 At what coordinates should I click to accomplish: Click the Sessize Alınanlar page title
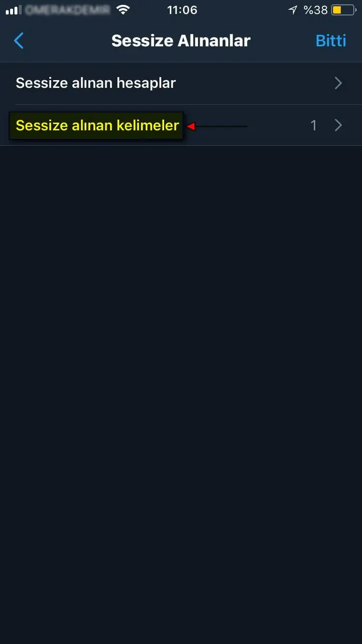pos(181,41)
